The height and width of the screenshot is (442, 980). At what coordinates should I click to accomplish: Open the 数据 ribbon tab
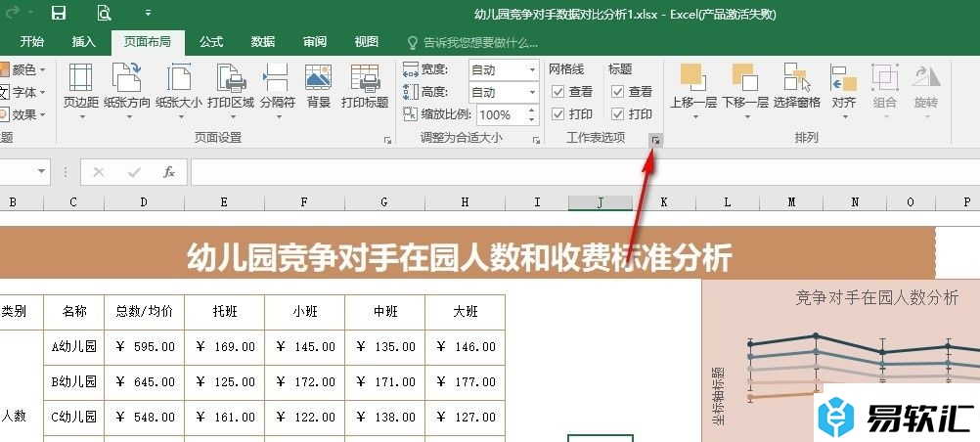coord(263,41)
